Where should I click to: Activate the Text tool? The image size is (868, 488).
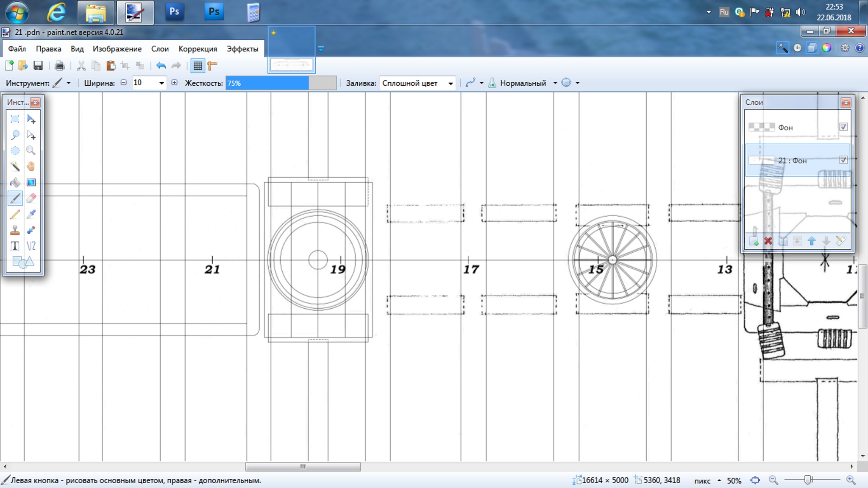click(15, 246)
